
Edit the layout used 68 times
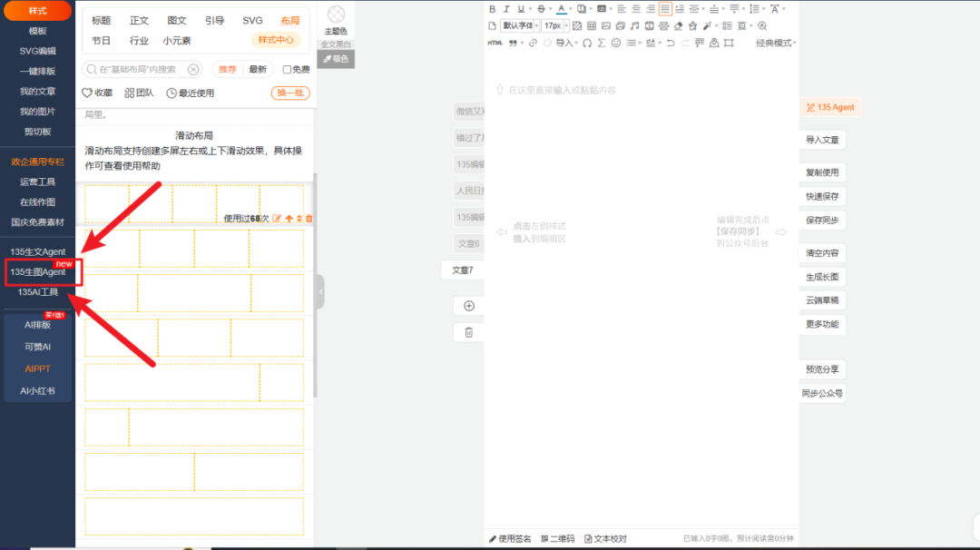pos(277,219)
